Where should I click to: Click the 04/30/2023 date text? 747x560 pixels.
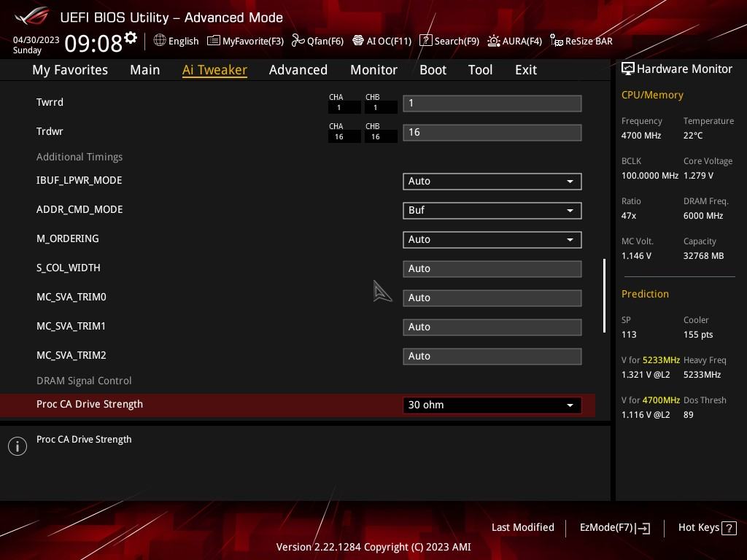coord(36,39)
